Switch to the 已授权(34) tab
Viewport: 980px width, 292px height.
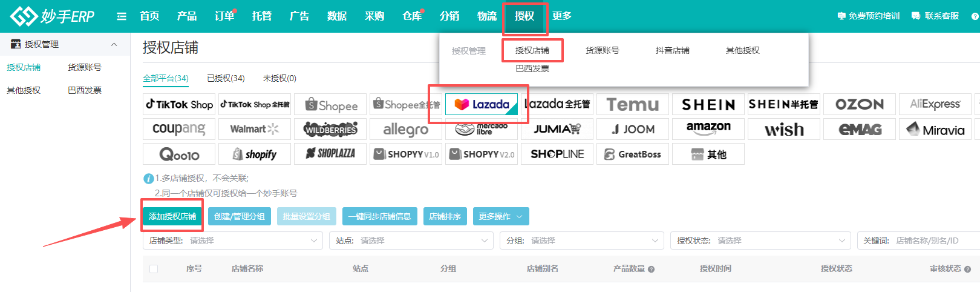click(x=226, y=78)
